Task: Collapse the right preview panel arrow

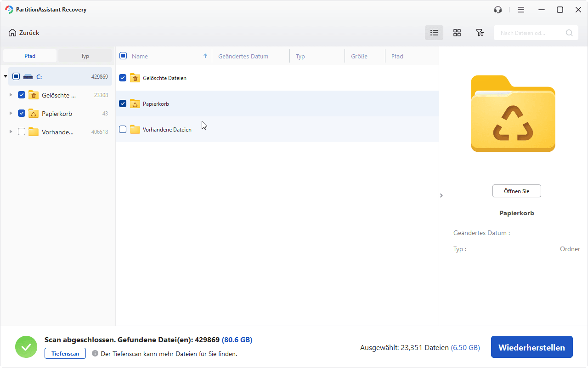Action: (x=441, y=195)
